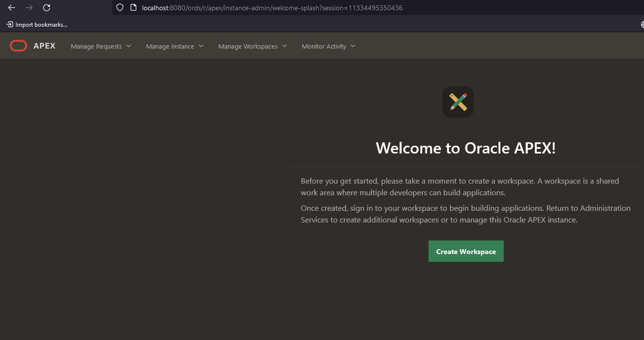Click the paragraph starting Once created, sign in
Screen dimensions: 644x340
click(466, 214)
